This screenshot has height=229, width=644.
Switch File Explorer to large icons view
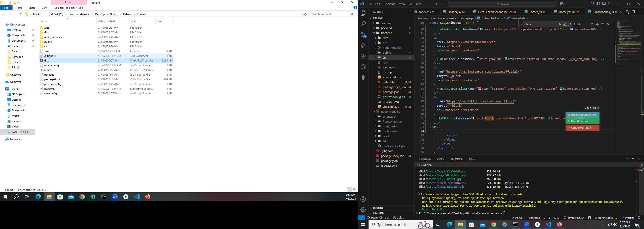pyautogui.click(x=354, y=190)
